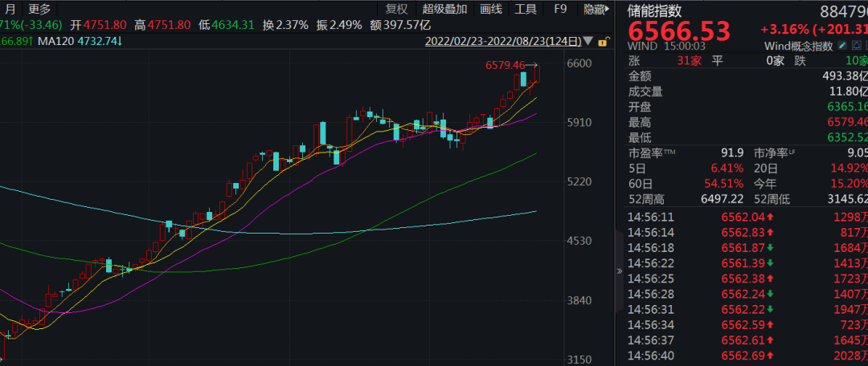
Task: Select the 月 period tab
Action: click(x=10, y=10)
